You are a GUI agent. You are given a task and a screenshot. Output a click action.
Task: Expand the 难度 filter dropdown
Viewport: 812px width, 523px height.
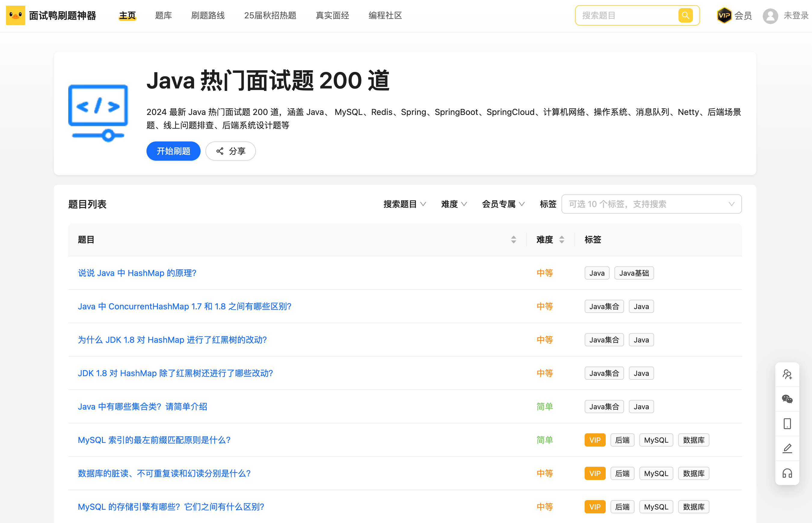click(454, 204)
